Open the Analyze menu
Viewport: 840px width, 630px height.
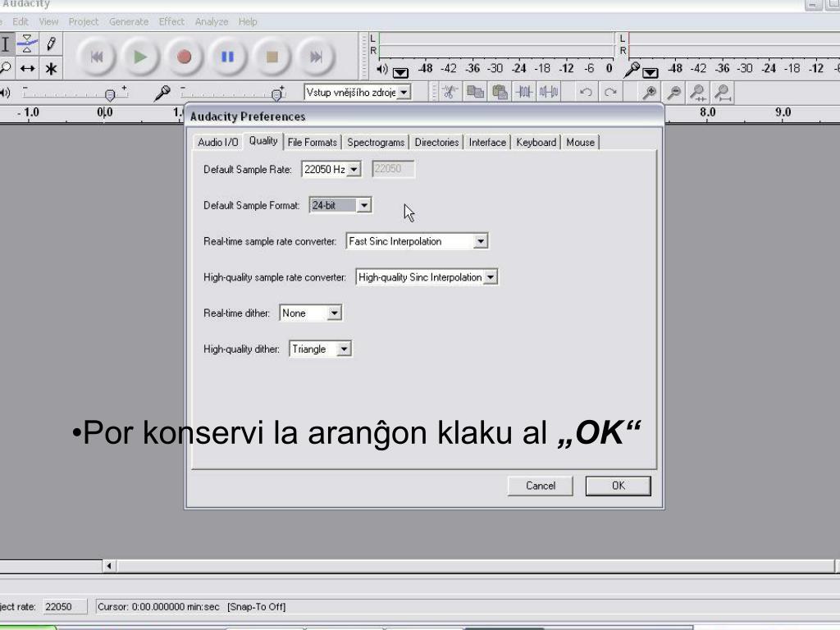coord(212,21)
